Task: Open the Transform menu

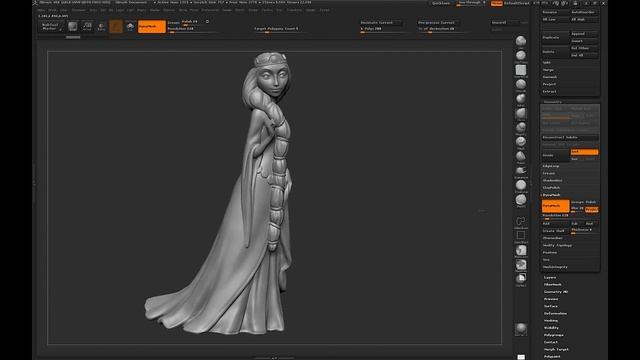Action: (294, 10)
